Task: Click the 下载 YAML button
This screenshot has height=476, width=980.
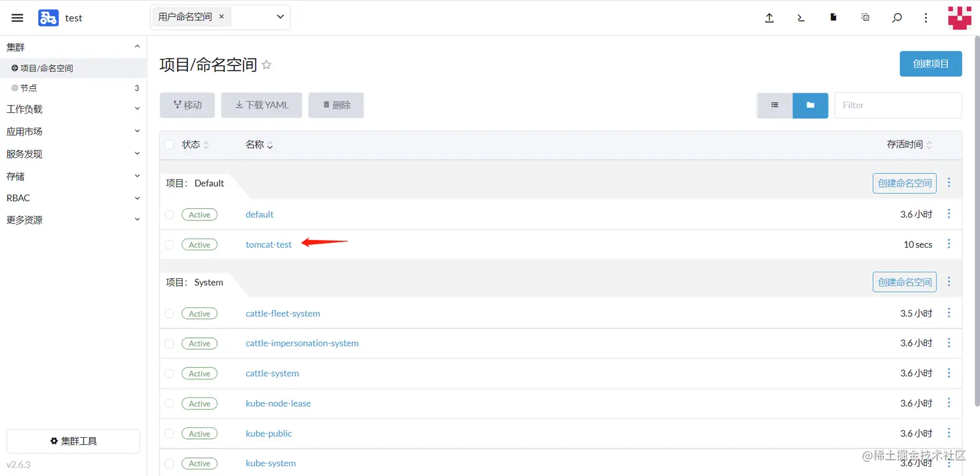Action: 261,105
